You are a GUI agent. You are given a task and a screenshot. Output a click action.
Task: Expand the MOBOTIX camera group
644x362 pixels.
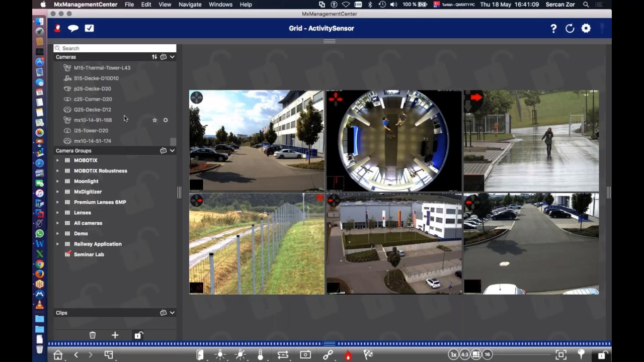[57, 160]
